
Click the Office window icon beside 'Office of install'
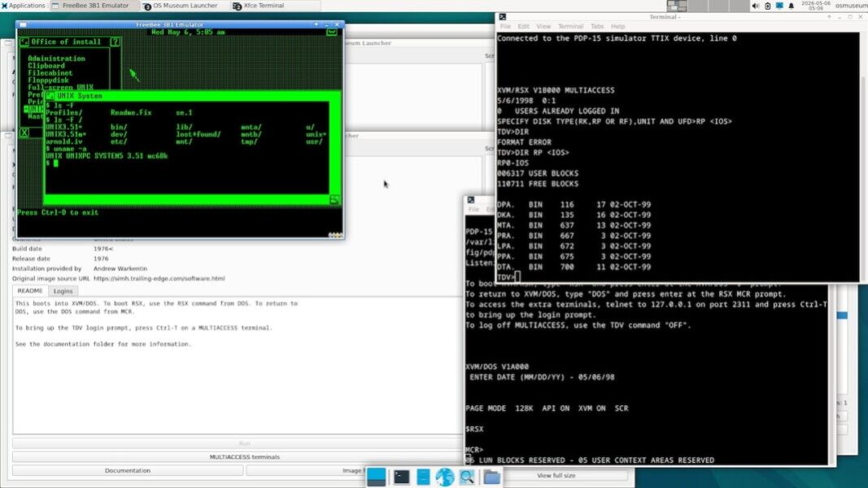[24, 42]
